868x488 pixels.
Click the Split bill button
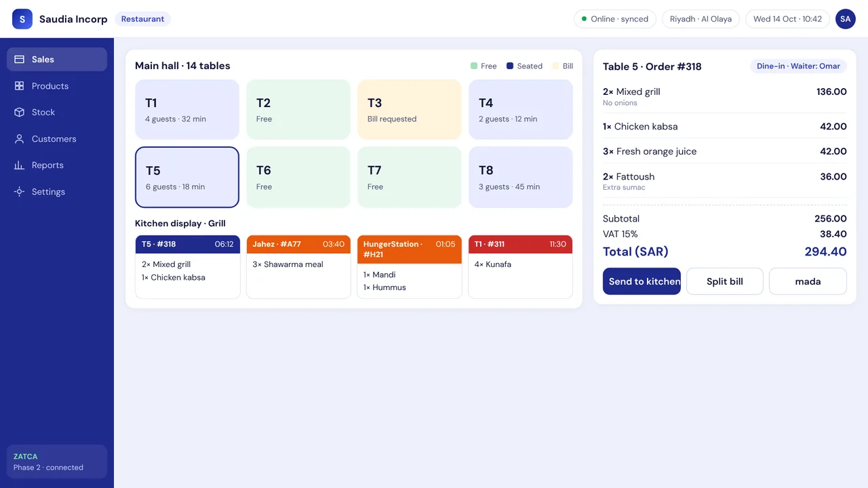point(725,281)
